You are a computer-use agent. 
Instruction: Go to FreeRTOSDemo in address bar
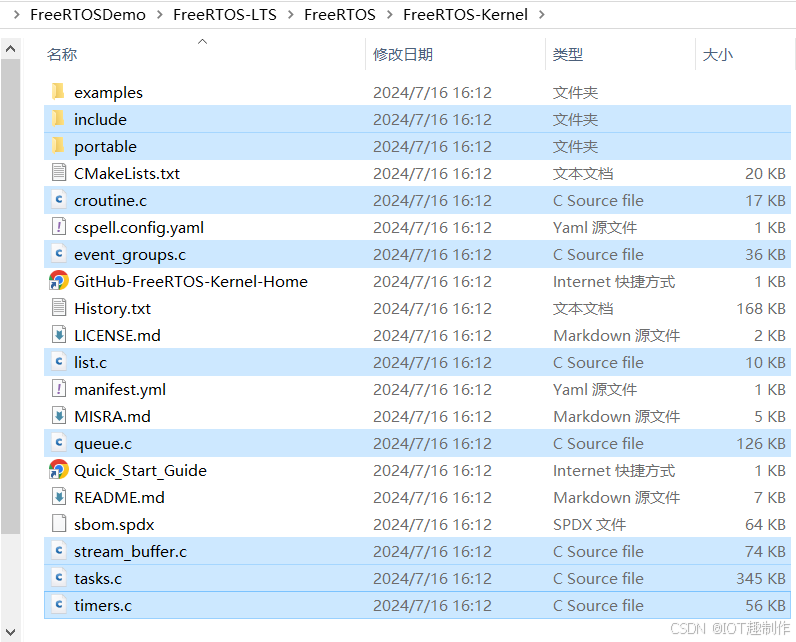click(88, 15)
